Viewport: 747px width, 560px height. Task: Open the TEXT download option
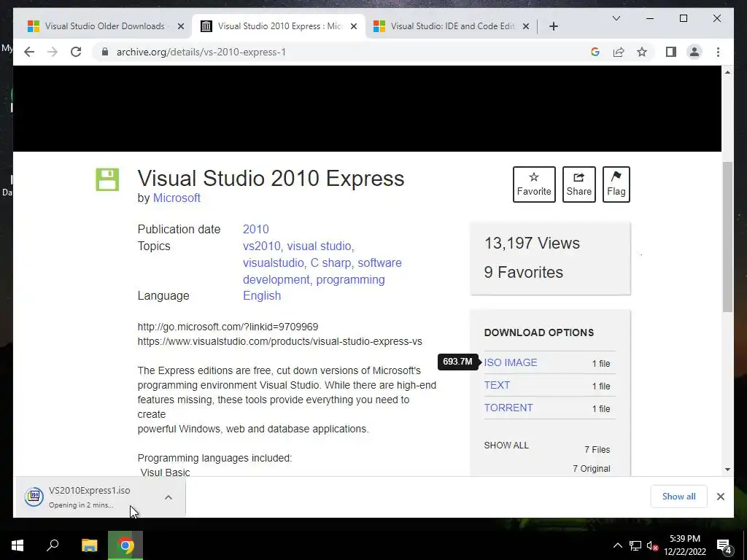[x=497, y=385]
